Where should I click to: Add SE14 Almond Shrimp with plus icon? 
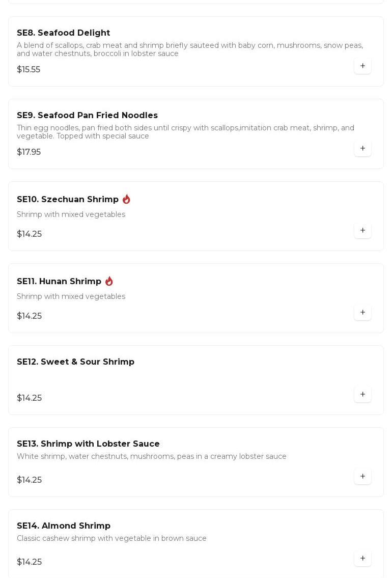coord(362,558)
